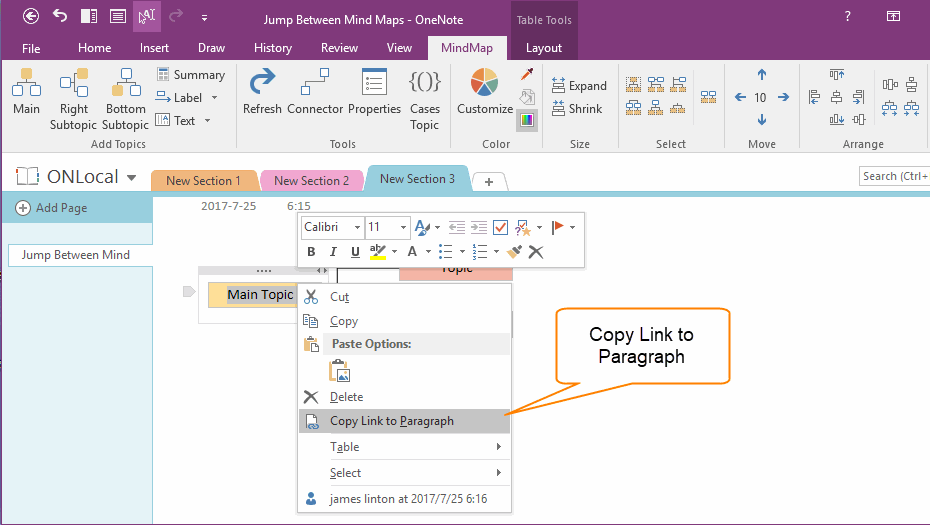Click the Delete X icon in mini toolbar
Image resolution: width=930 pixels, height=525 pixels.
[x=536, y=252]
